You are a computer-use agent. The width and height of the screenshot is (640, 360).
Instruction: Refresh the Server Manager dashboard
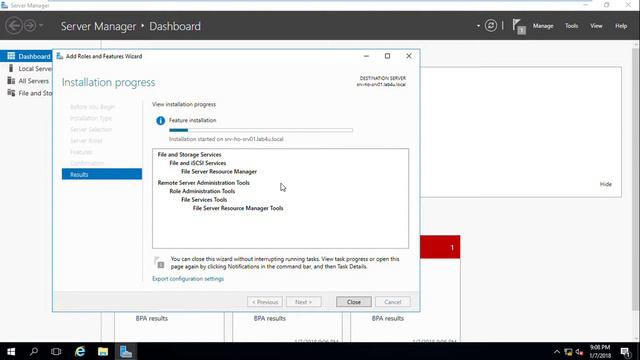[x=491, y=26]
